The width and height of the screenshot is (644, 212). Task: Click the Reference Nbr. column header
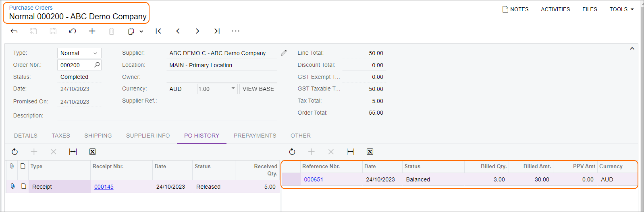pos(331,167)
